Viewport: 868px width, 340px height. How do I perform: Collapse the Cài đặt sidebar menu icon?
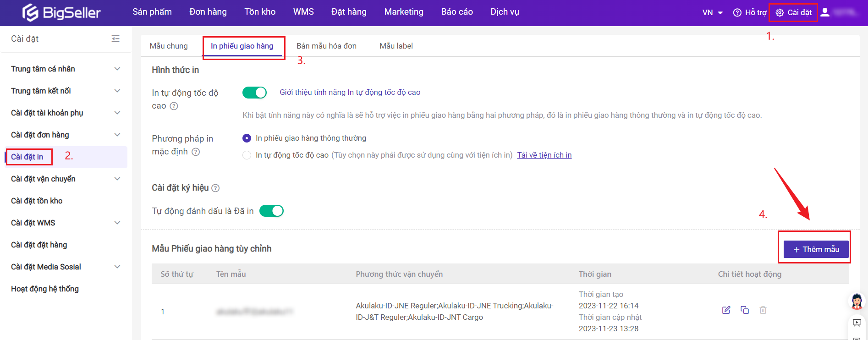(x=115, y=39)
